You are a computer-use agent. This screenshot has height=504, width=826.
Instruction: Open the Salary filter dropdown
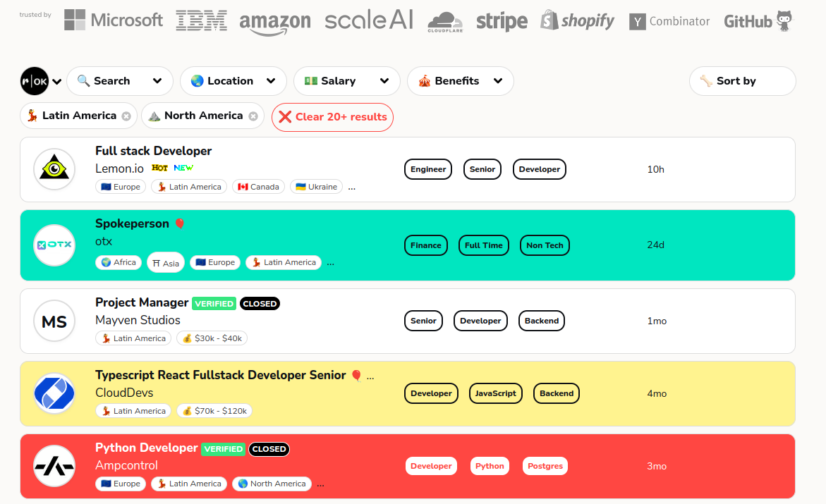(347, 81)
